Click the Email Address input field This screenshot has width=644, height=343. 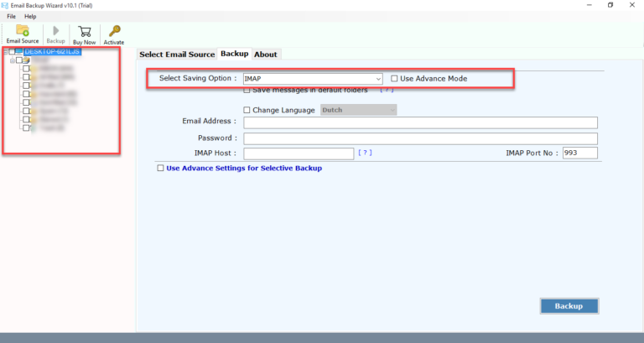click(420, 122)
